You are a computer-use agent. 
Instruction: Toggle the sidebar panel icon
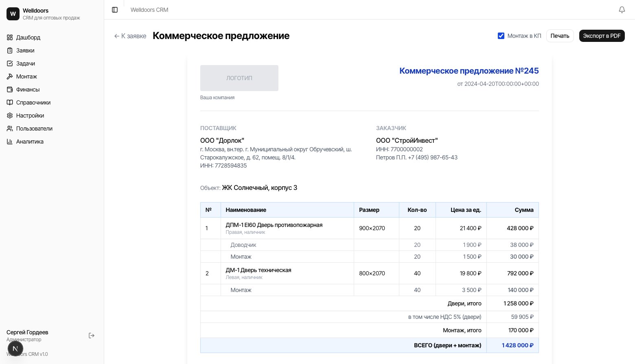pos(115,10)
